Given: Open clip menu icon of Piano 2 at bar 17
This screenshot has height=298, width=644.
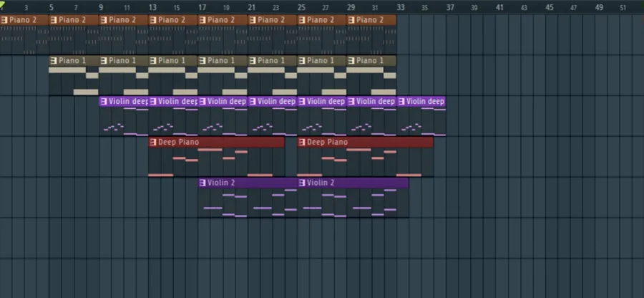Looking at the screenshot, I should click(x=203, y=20).
